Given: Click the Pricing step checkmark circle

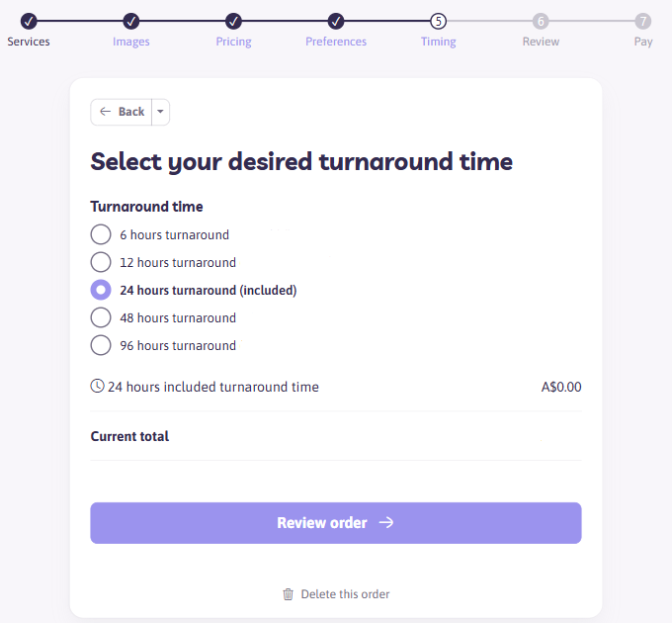Looking at the screenshot, I should [233, 21].
